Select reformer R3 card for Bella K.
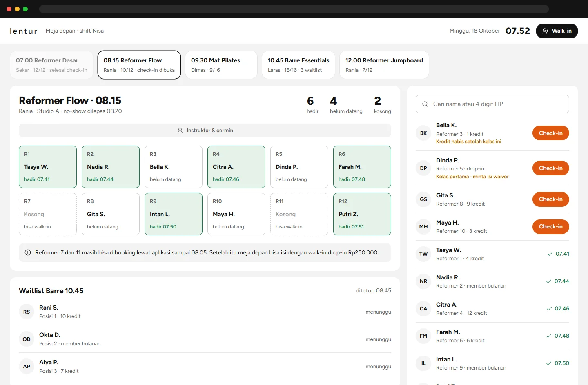Screen dimensions: 588x385 coord(174,167)
